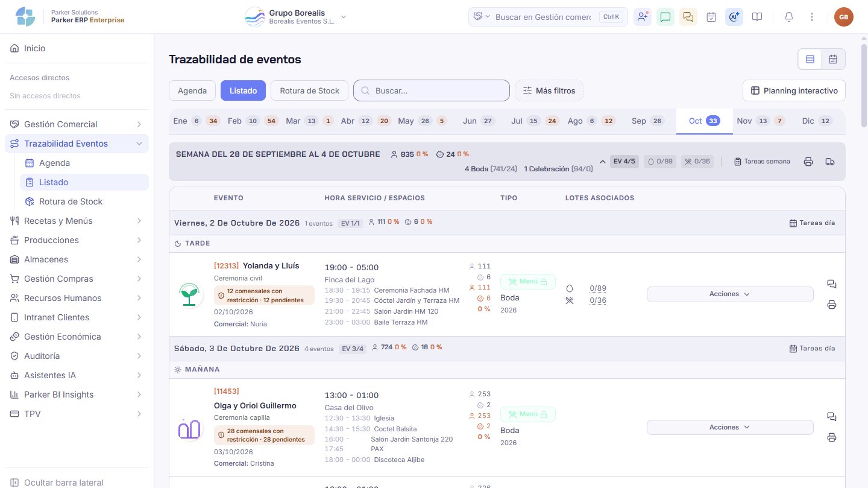The image size is (868, 488).
Task: Open the add-contact icon in top bar
Action: coord(643,17)
